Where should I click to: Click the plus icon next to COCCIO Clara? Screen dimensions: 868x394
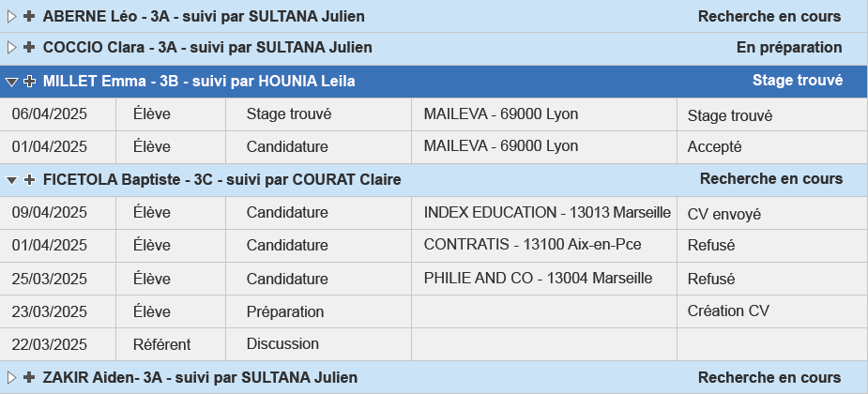pos(29,48)
